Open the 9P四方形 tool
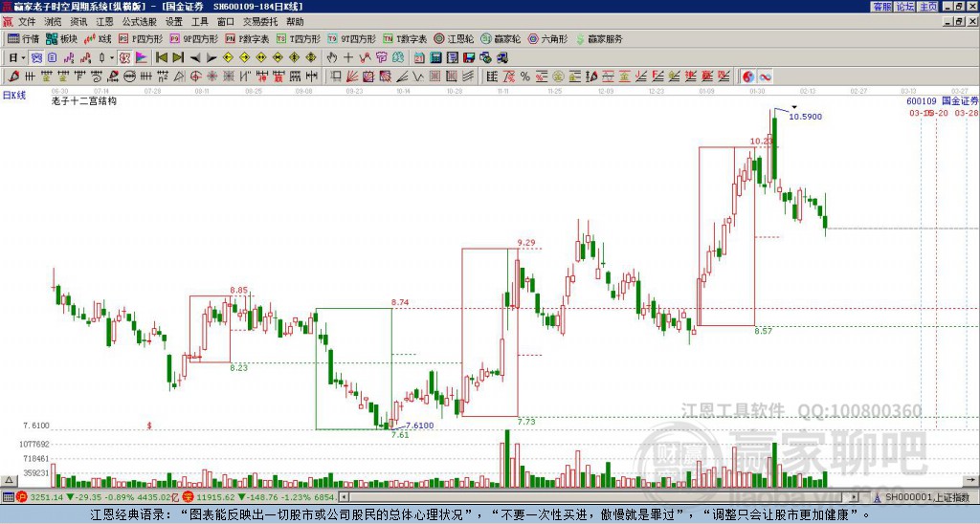This screenshot has height=524, width=980. pos(193,38)
